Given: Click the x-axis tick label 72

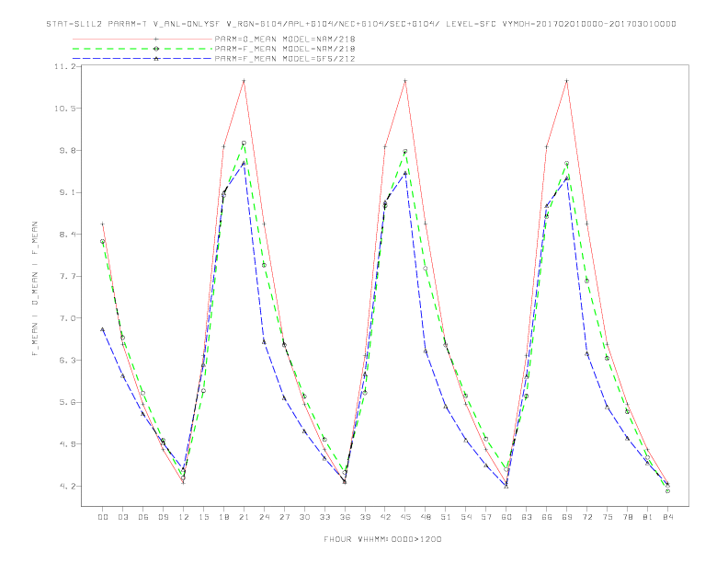Looking at the screenshot, I should [x=587, y=517].
